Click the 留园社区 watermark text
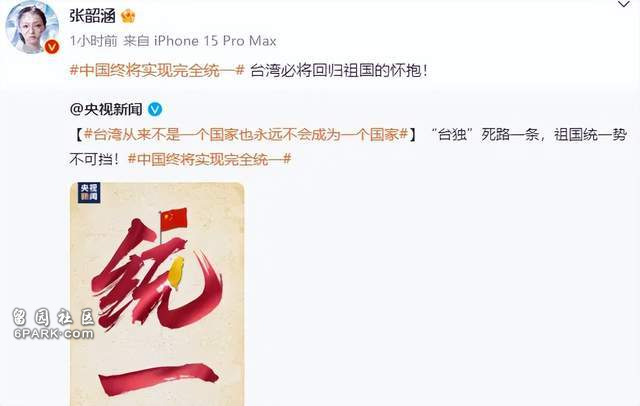Screen dimensions: 640x406 point(53,317)
